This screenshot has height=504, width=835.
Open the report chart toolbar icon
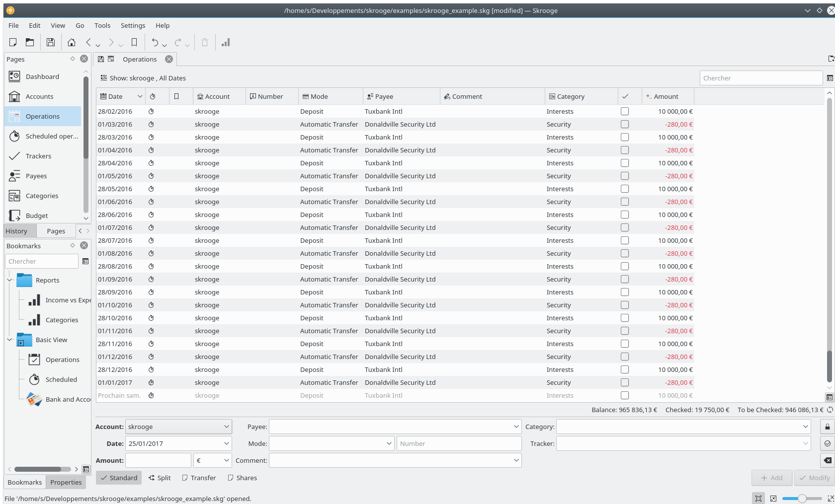pyautogui.click(x=226, y=43)
